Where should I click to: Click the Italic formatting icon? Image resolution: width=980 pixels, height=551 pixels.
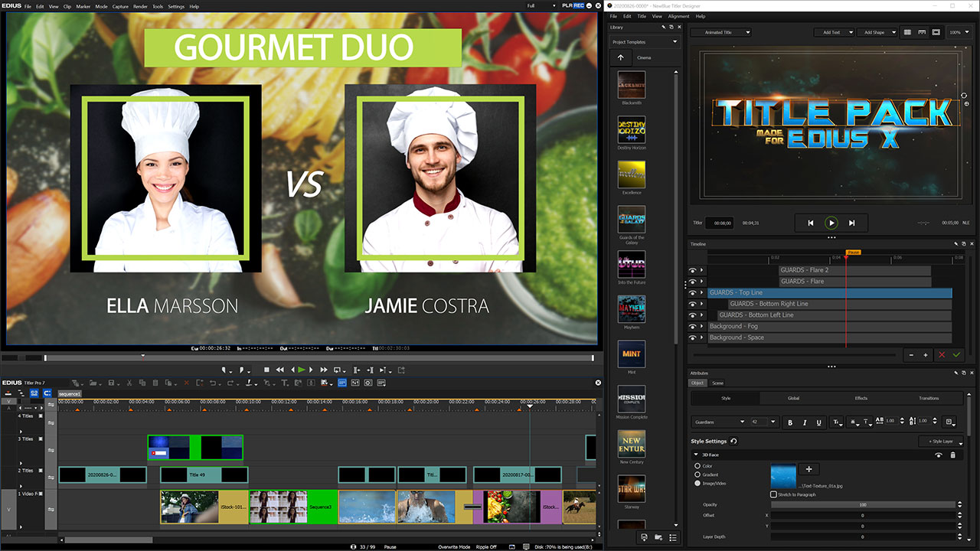pos(804,422)
